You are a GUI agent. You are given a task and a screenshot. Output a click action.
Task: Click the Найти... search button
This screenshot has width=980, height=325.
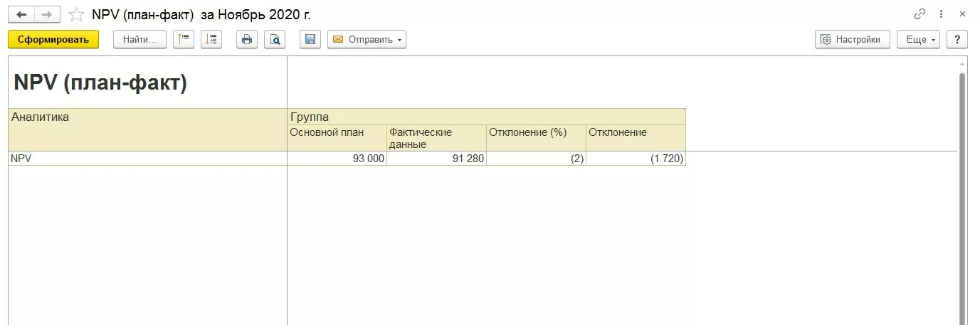pyautogui.click(x=139, y=39)
